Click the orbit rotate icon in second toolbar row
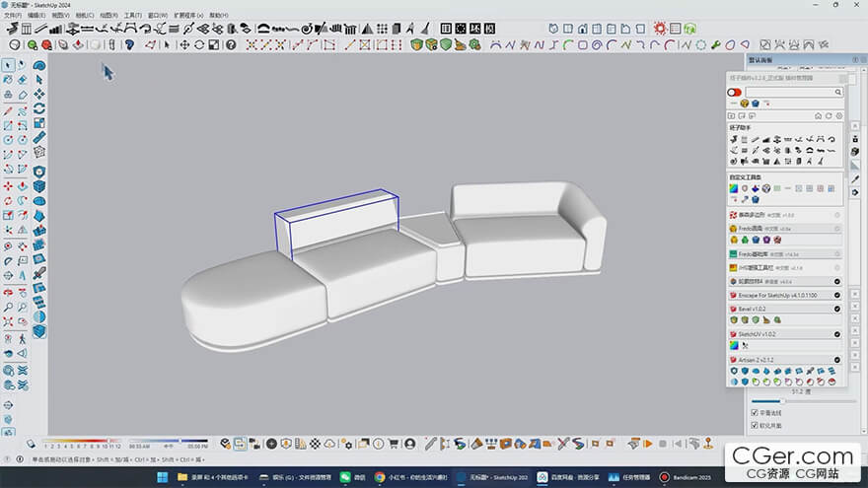This screenshot has width=868, height=488. (199, 44)
